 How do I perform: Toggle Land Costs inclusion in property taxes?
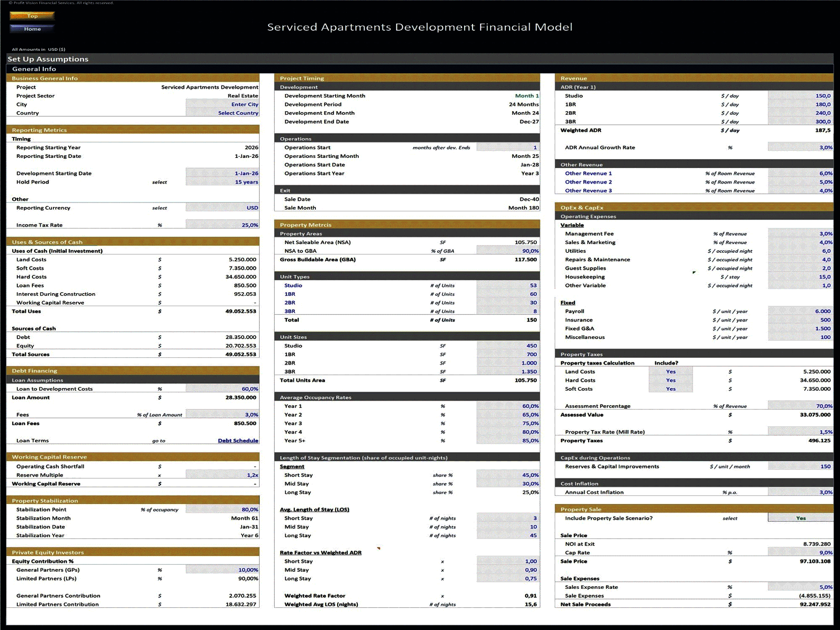[x=671, y=371]
